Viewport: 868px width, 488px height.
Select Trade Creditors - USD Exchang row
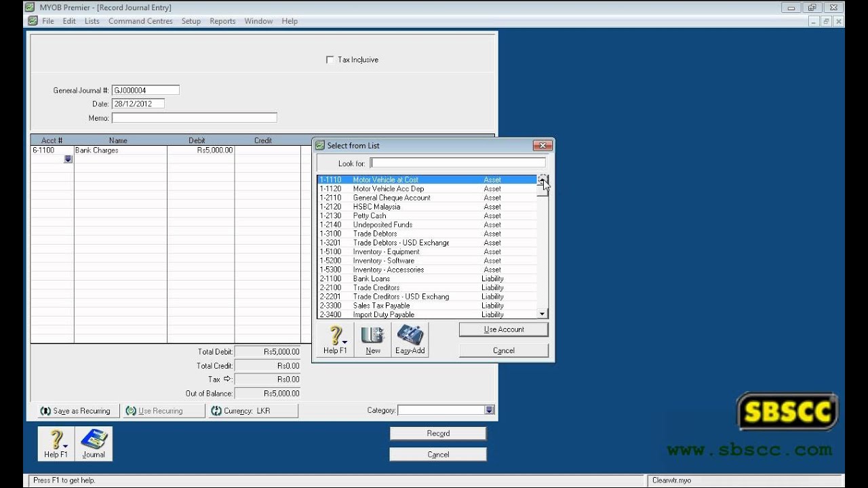[427, 296]
